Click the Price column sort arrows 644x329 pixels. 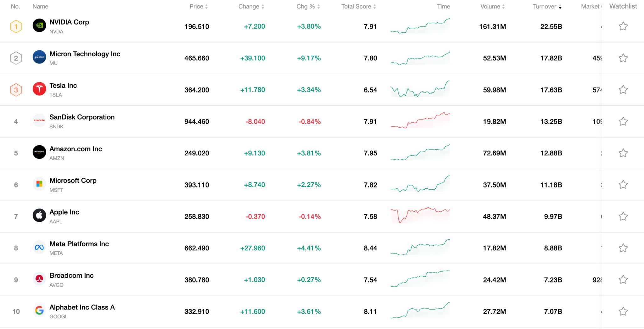[207, 6]
